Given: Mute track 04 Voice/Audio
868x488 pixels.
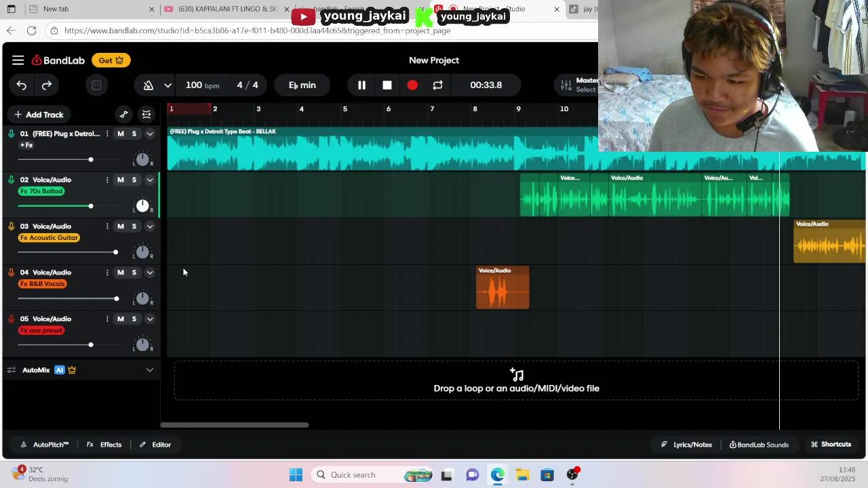Looking at the screenshot, I should [121, 272].
